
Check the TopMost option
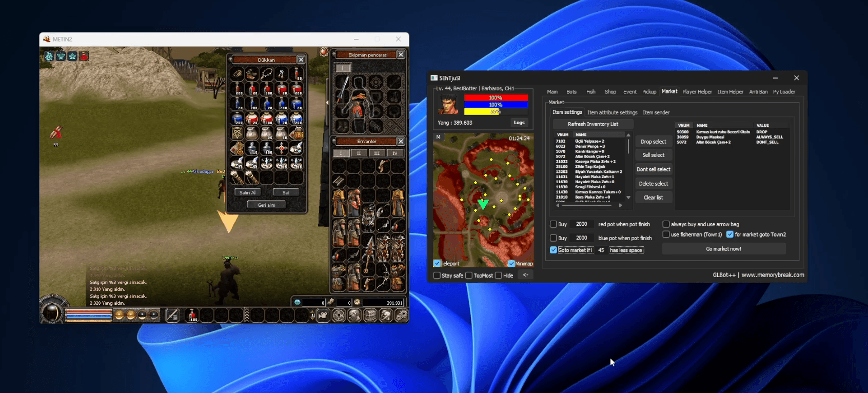(x=469, y=276)
